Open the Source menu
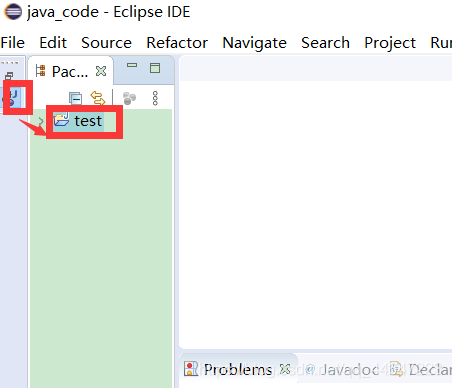This screenshot has height=388, width=452. coord(106,43)
